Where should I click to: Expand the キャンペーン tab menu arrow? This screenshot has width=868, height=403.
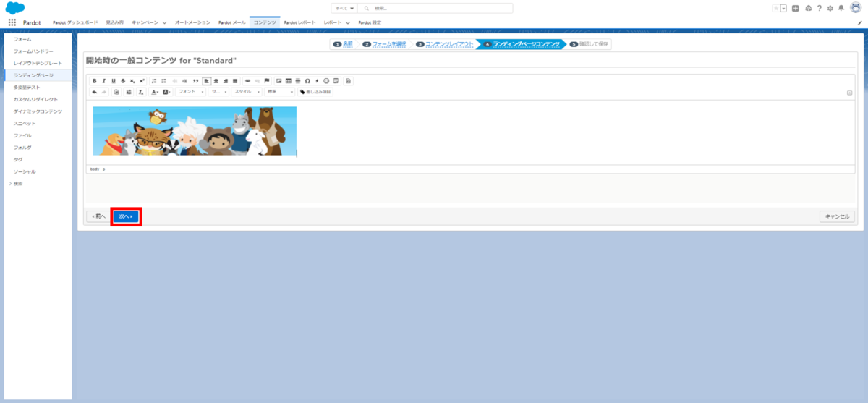click(164, 22)
